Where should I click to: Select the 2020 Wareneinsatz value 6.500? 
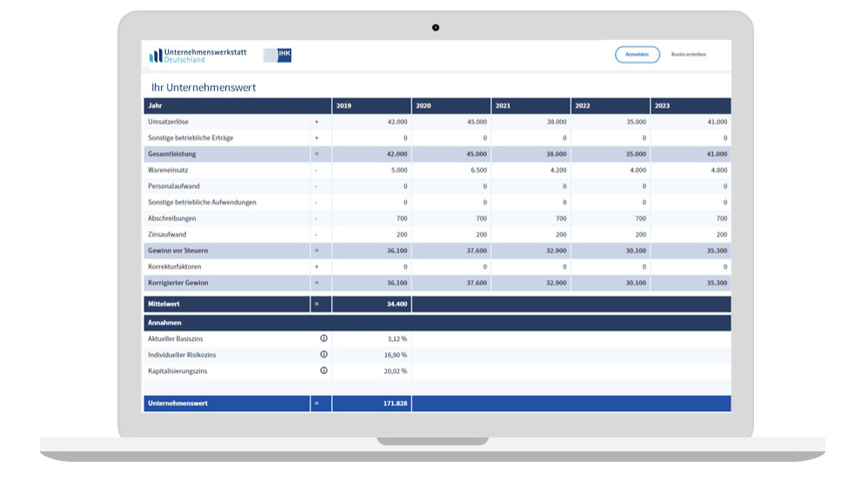451,170
